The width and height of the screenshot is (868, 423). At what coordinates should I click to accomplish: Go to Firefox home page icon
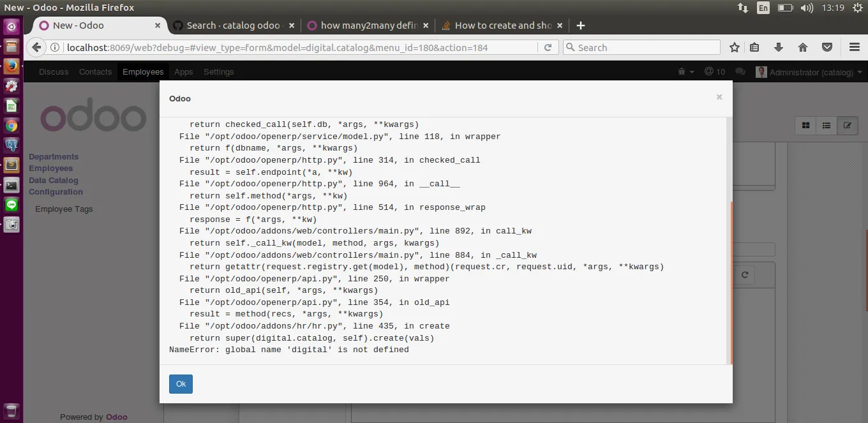803,47
